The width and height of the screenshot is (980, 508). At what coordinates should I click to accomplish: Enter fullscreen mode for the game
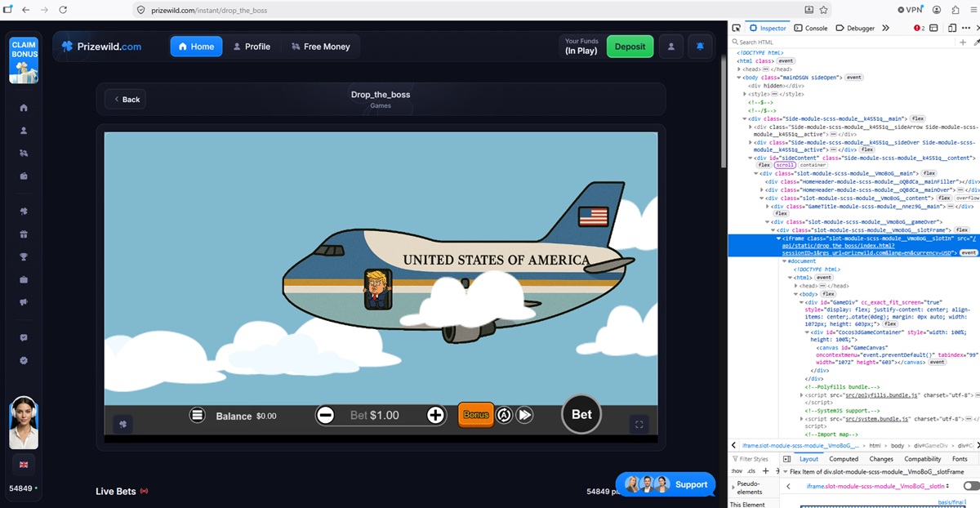tap(639, 424)
